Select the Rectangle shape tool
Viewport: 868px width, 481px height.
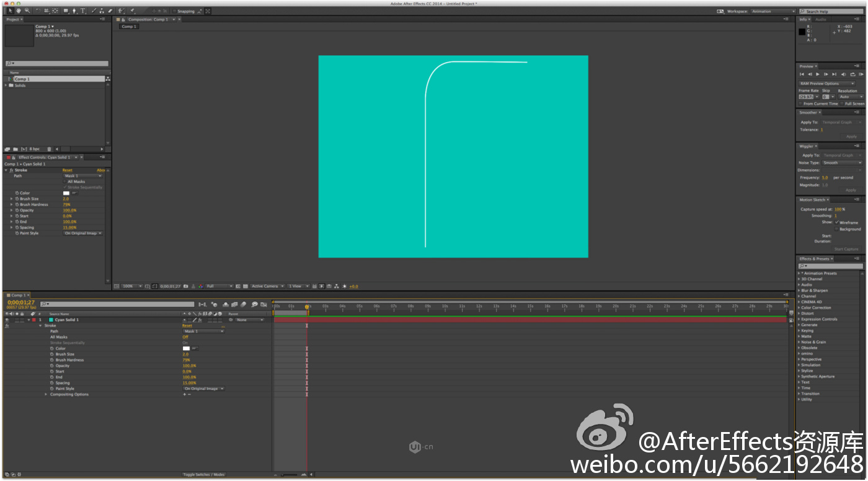pos(66,11)
